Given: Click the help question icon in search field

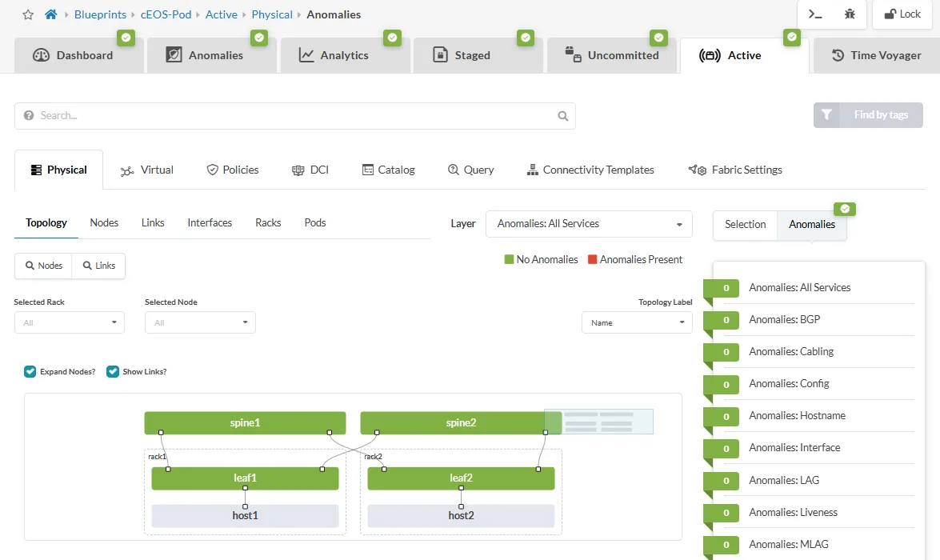Looking at the screenshot, I should click(30, 116).
